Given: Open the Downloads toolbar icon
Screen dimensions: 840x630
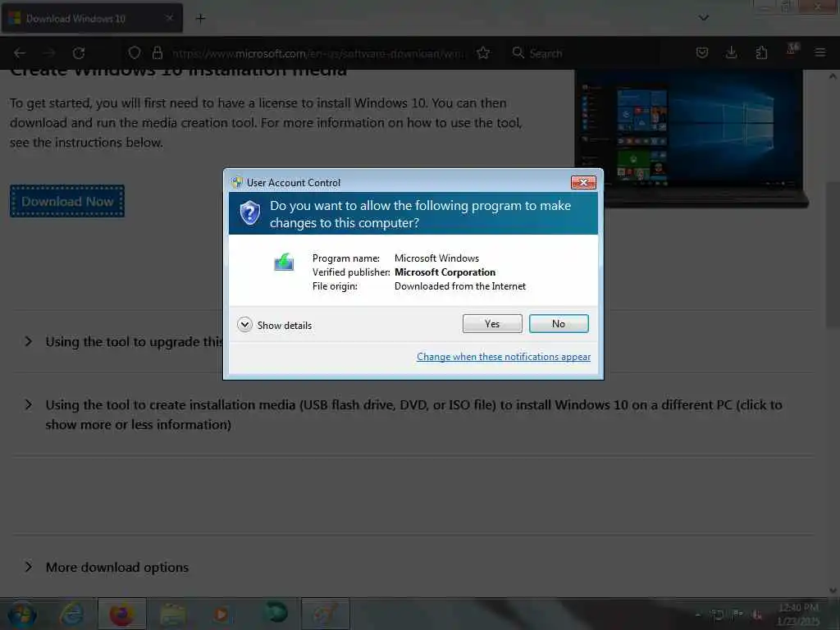Looking at the screenshot, I should pyautogui.click(x=731, y=53).
